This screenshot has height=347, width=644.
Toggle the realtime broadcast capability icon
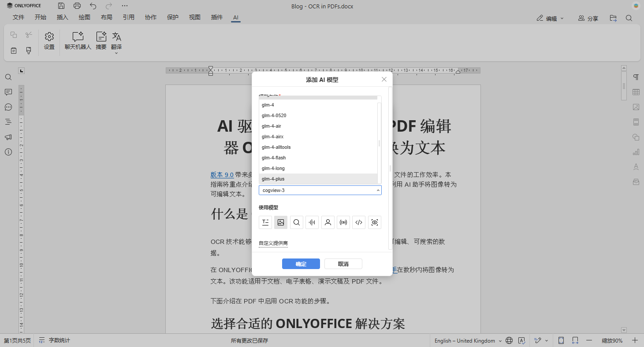pyautogui.click(x=343, y=222)
